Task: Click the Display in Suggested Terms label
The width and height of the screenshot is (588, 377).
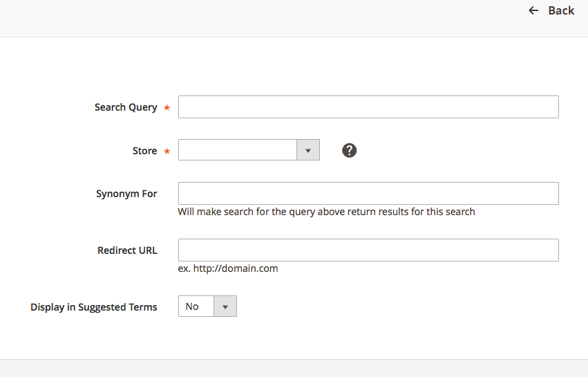Action: [x=94, y=307]
